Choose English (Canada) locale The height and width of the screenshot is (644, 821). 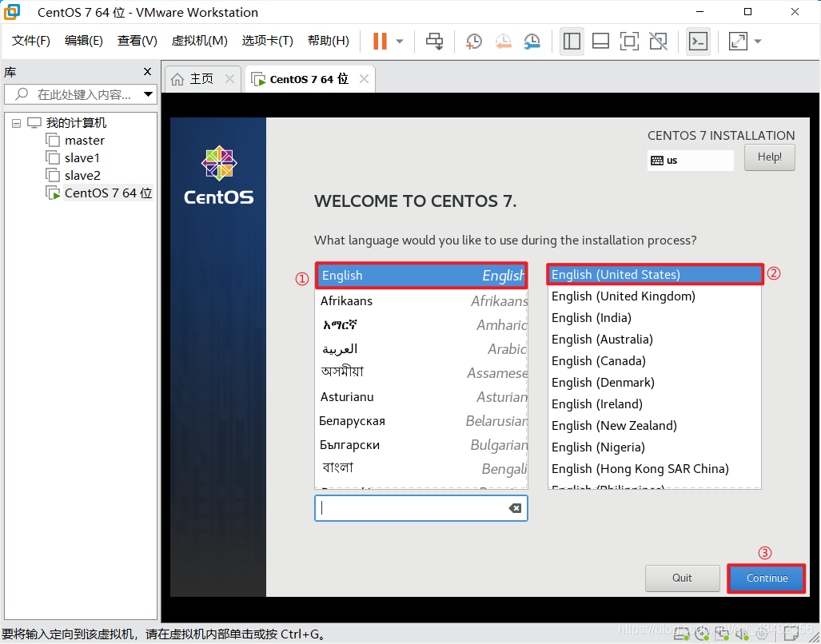[655, 361]
